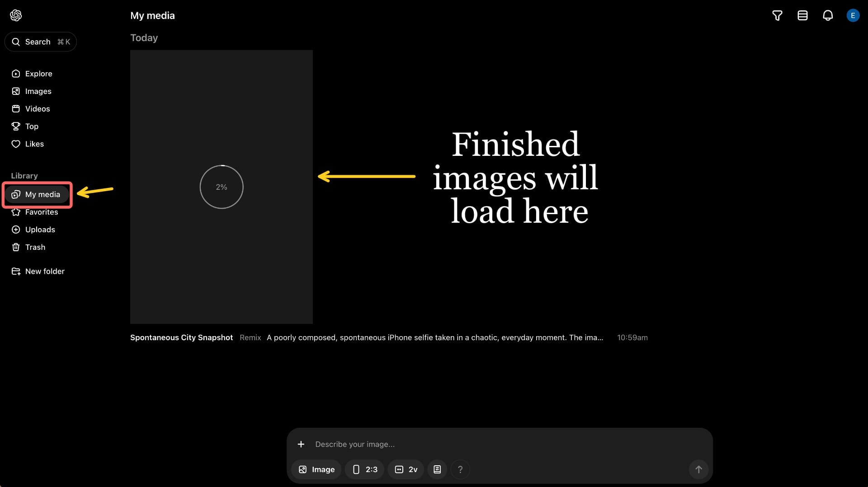Open the 2v variations dropdown
This screenshot has width=868, height=487.
406,469
